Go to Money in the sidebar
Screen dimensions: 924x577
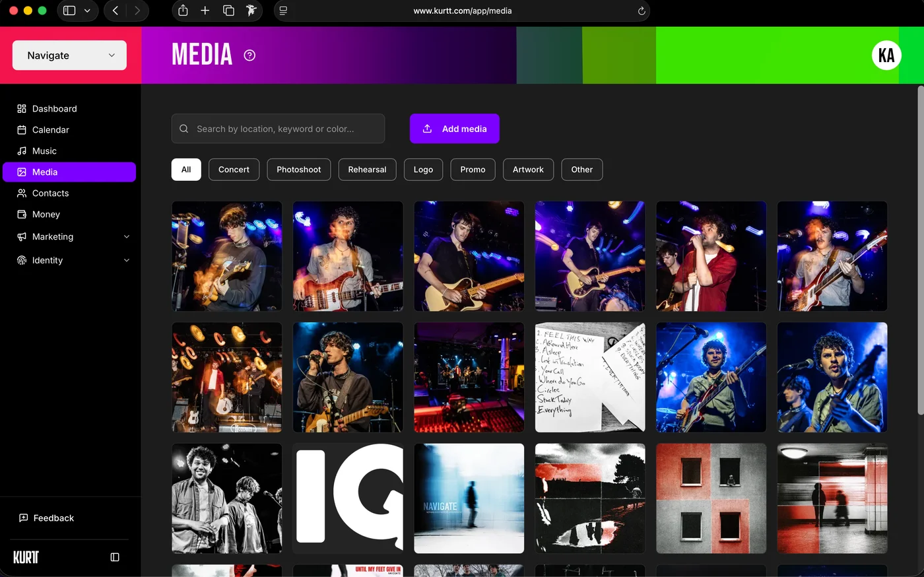(69, 215)
